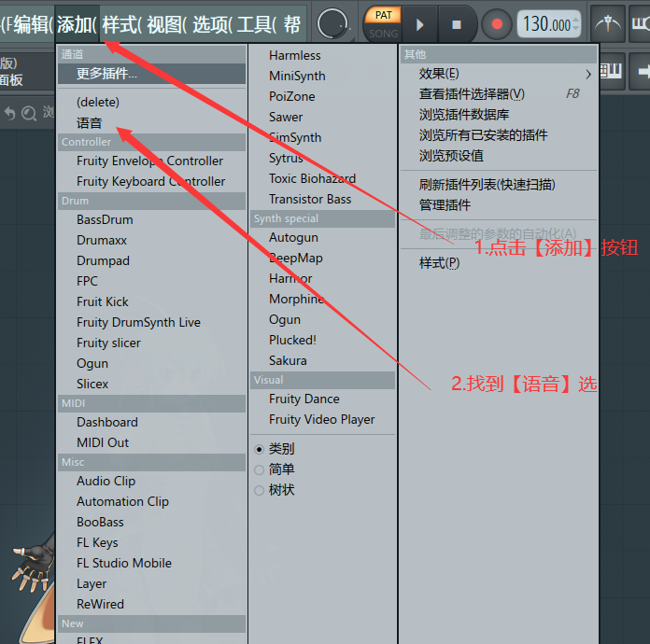Image resolution: width=650 pixels, height=644 pixels.
Task: Click 浏览预设值
Action: point(499,156)
